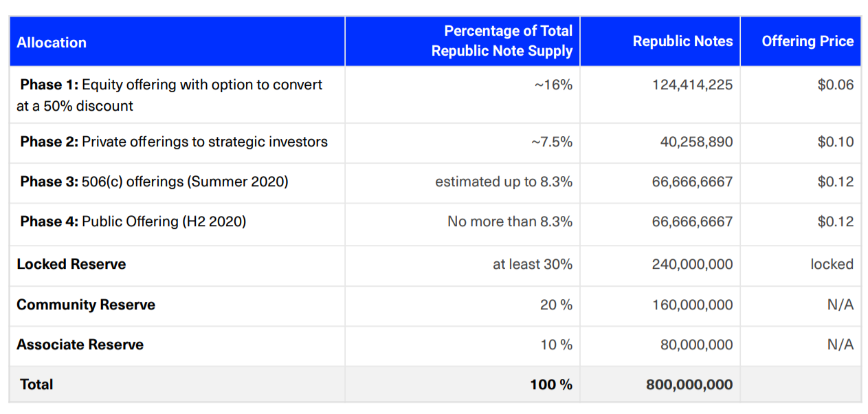The image size is (868, 414).
Task: Click the Allocation column header
Action: (52, 43)
